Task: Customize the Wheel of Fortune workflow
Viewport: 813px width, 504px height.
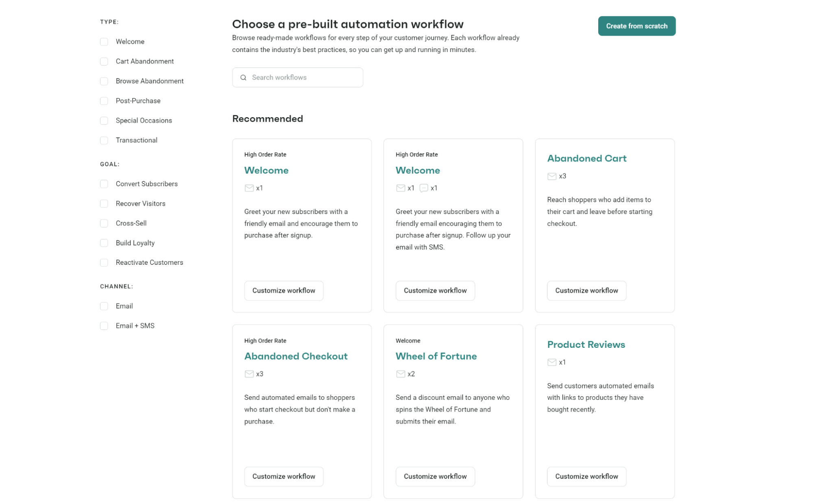Action: [435, 476]
